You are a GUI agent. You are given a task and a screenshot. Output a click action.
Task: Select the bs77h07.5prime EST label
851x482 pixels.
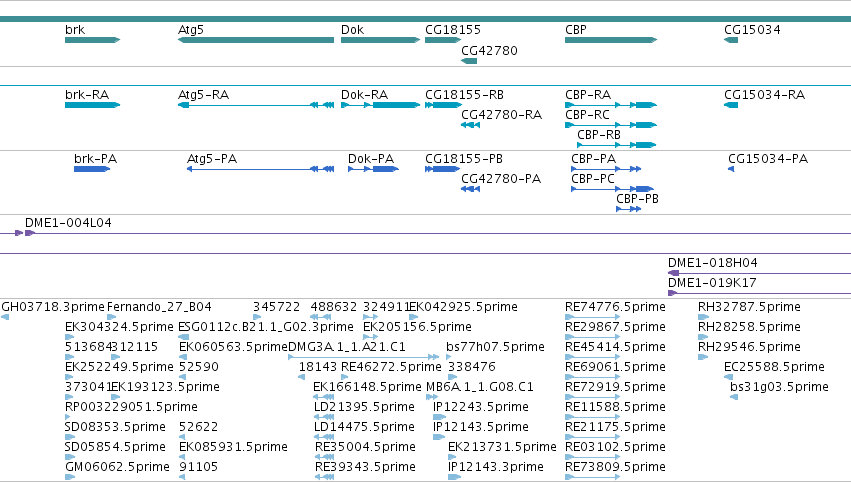(x=495, y=347)
